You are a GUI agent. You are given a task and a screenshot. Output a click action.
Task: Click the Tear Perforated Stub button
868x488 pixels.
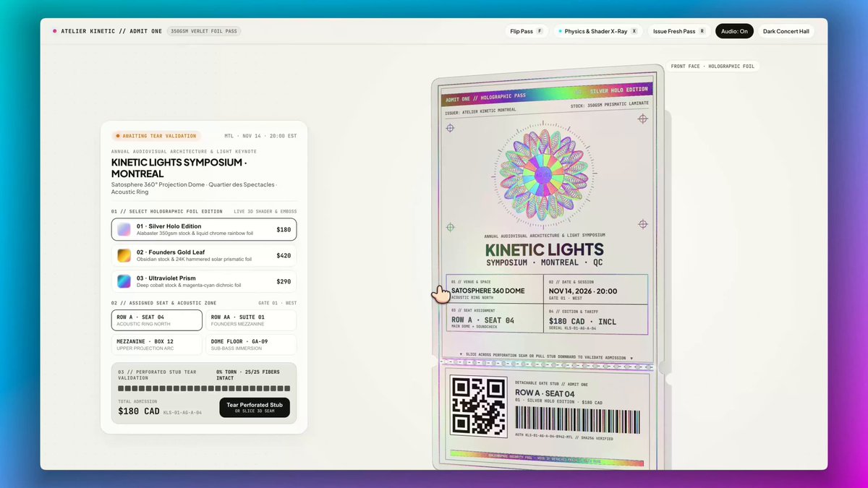click(255, 407)
